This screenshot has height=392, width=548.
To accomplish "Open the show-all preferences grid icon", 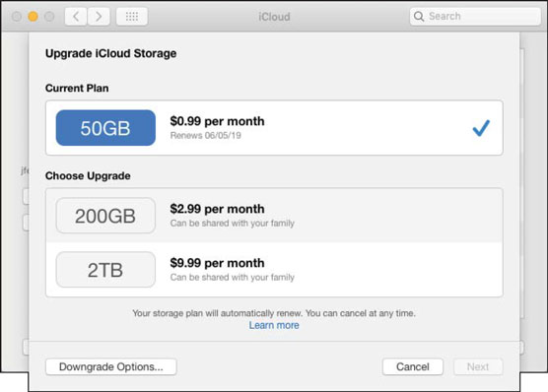I will (x=132, y=17).
